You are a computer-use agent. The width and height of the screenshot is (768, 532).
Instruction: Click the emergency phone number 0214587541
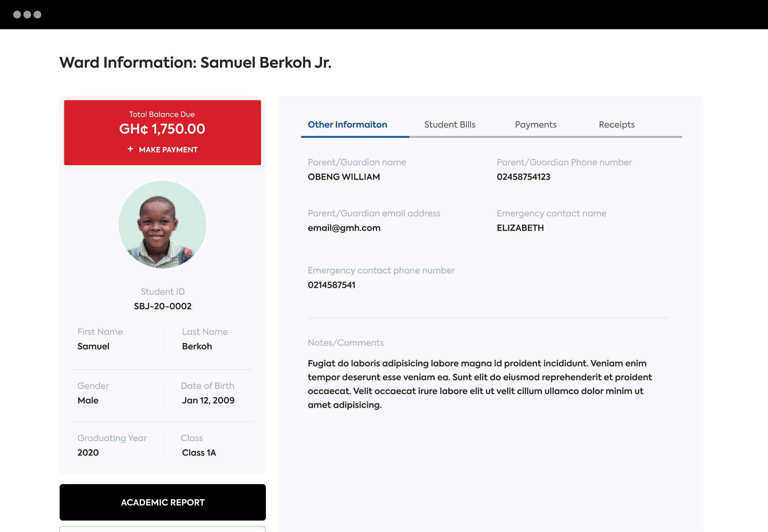[331, 285]
